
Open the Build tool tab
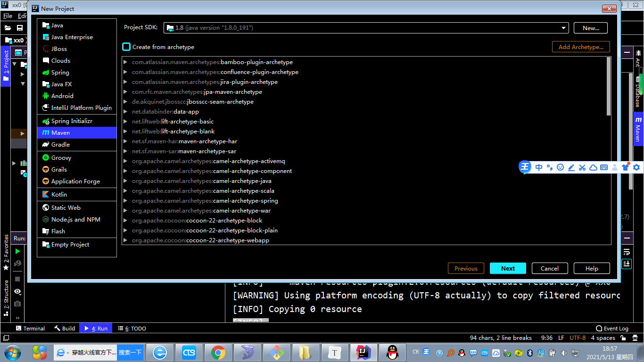pyautogui.click(x=65, y=329)
